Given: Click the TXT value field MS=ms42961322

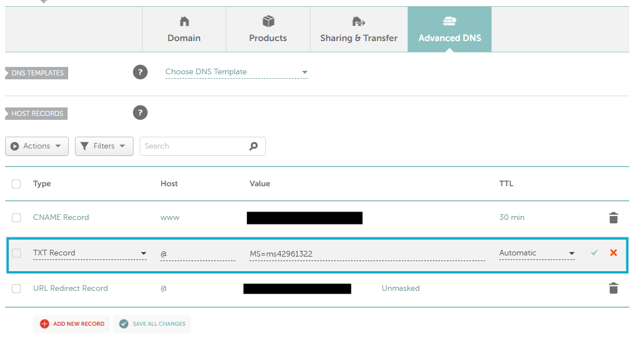Looking at the screenshot, I should point(366,254).
